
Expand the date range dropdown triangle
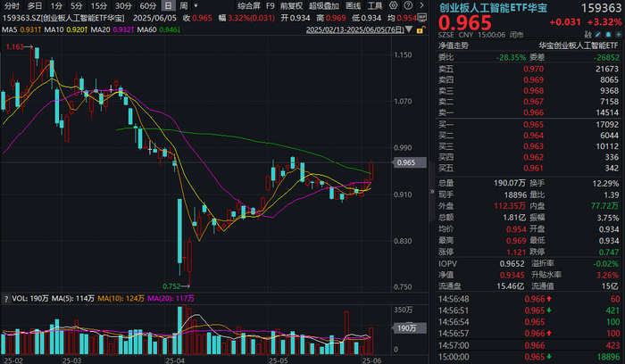click(x=409, y=29)
